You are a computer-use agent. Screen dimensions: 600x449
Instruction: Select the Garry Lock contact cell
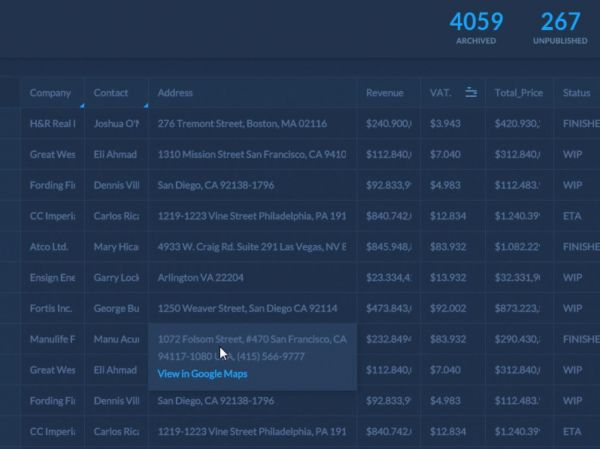[x=116, y=277]
